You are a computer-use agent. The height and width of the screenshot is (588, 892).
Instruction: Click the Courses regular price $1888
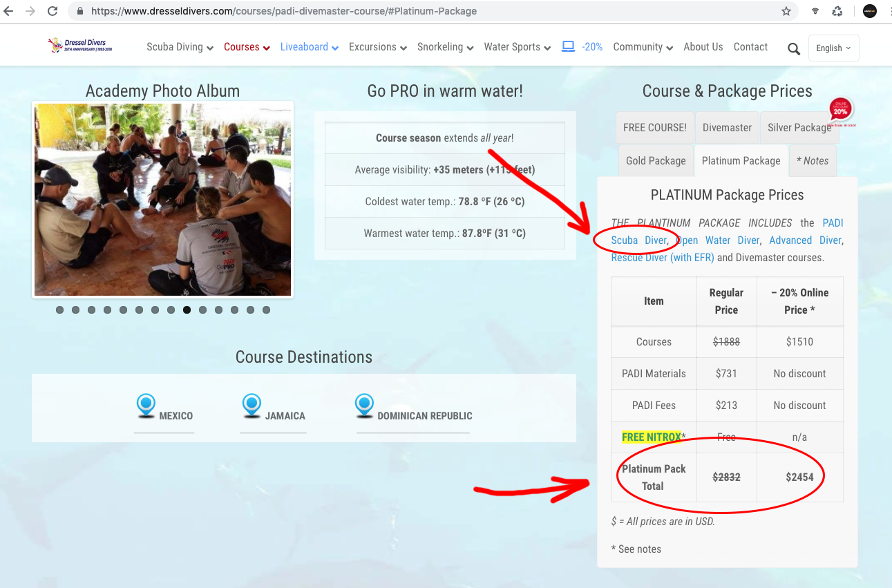tap(726, 341)
